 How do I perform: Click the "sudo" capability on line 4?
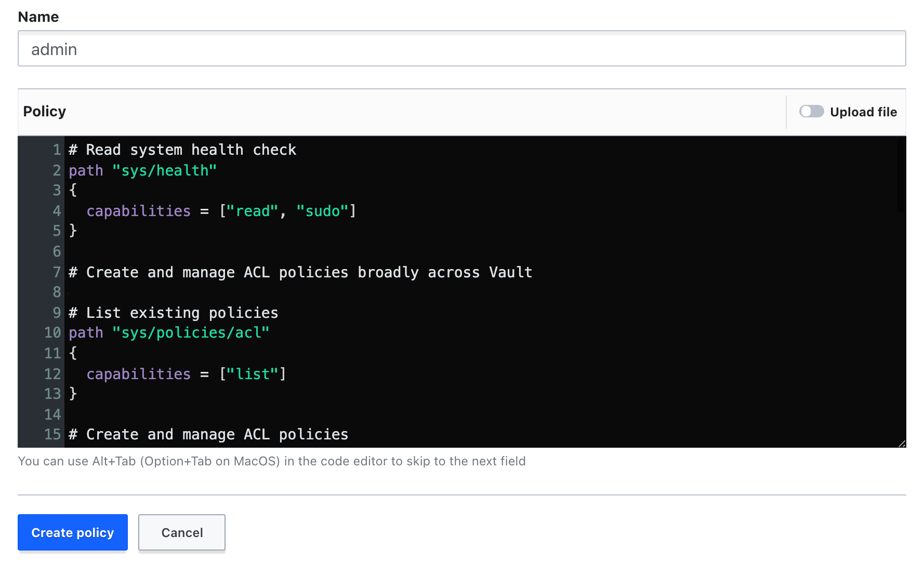pos(322,211)
